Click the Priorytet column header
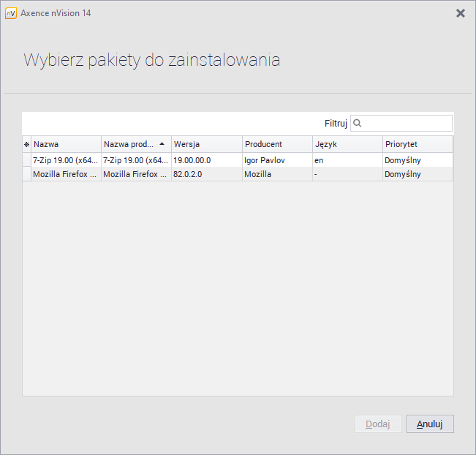The image size is (476, 455). point(417,144)
